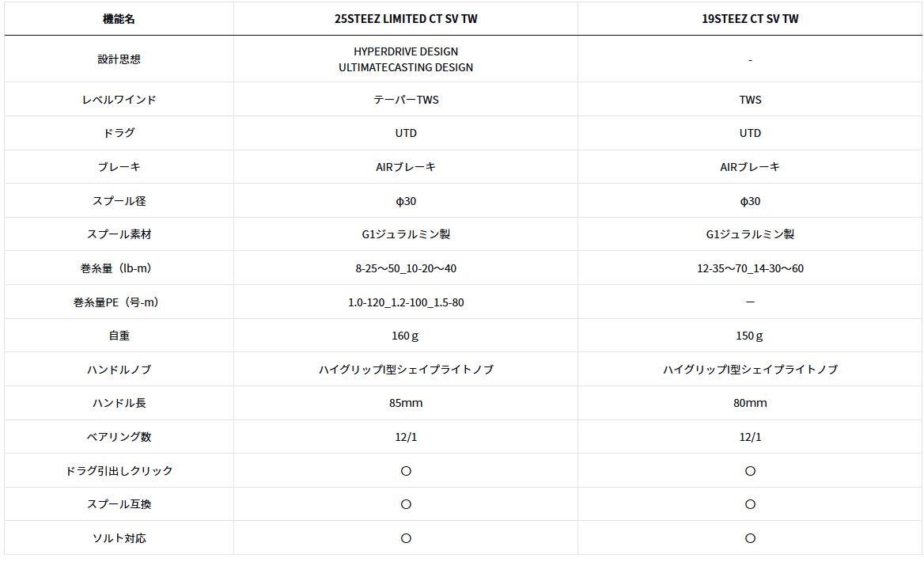This screenshot has width=924, height=562.
Task: Select the スプール素材 row label
Action: coord(119,234)
